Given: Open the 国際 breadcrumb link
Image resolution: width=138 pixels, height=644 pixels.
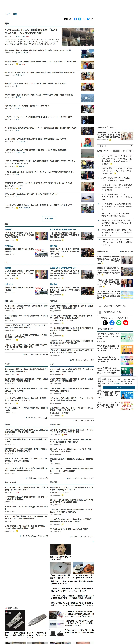Looking at the screenshot, I should coord(15,14).
